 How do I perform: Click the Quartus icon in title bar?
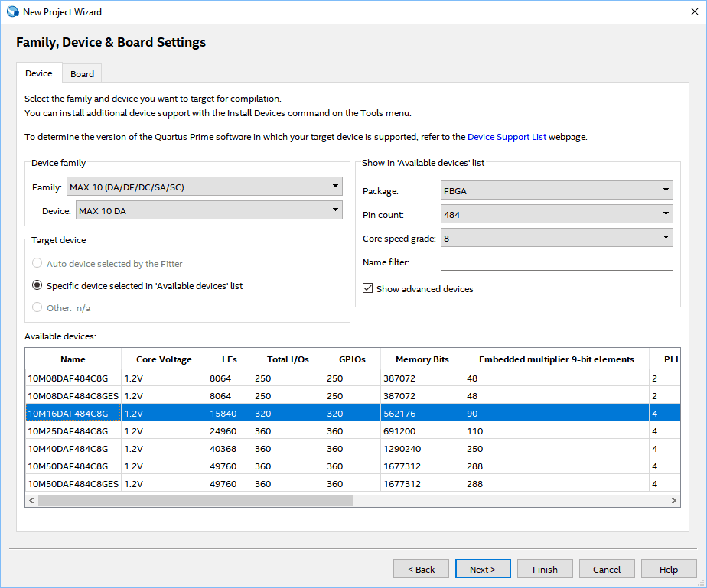[x=12, y=11]
